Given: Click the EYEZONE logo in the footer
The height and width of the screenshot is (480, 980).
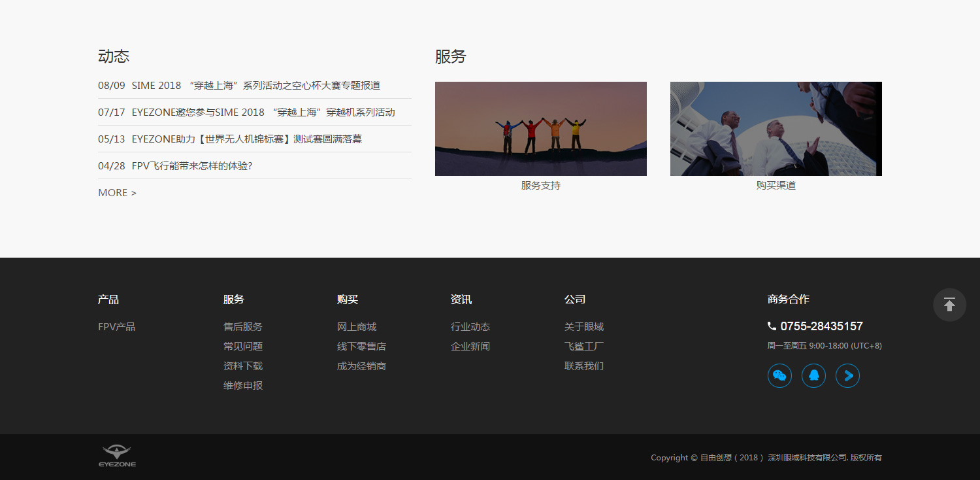Looking at the screenshot, I should tap(117, 455).
